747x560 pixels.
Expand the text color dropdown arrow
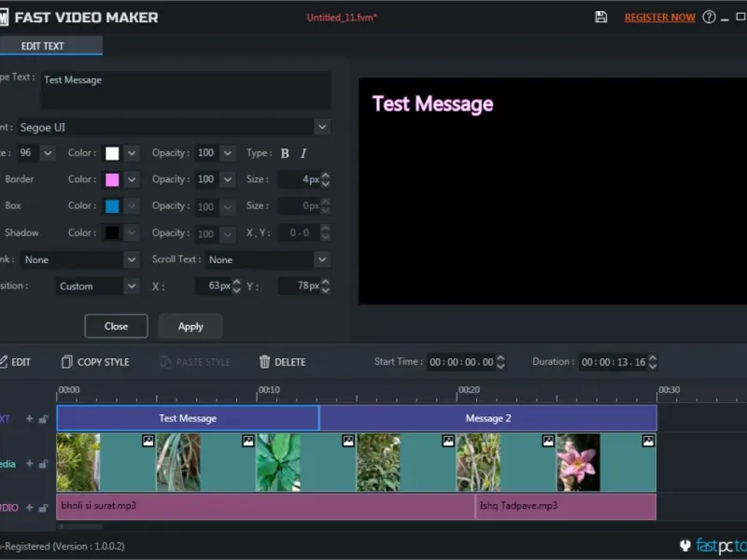tap(132, 153)
